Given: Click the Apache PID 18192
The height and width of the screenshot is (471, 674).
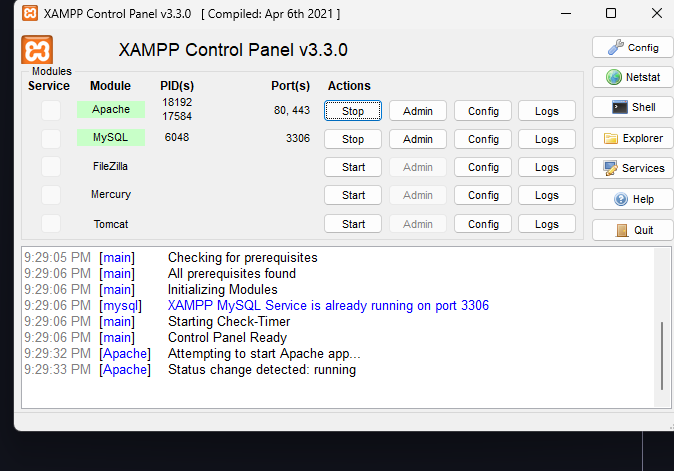Looking at the screenshot, I should pos(177,102).
